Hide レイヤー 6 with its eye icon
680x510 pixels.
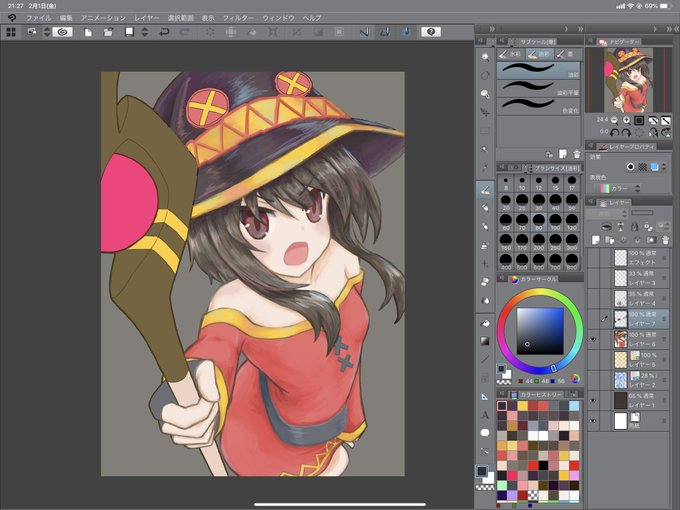[x=592, y=339]
